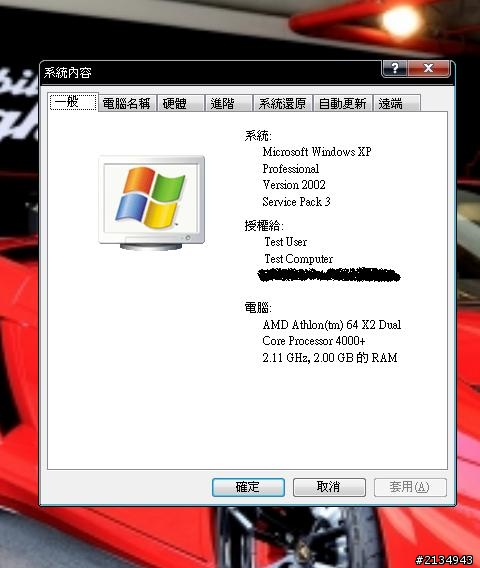Click the 套用(A) button
The height and width of the screenshot is (568, 480).
[410, 487]
